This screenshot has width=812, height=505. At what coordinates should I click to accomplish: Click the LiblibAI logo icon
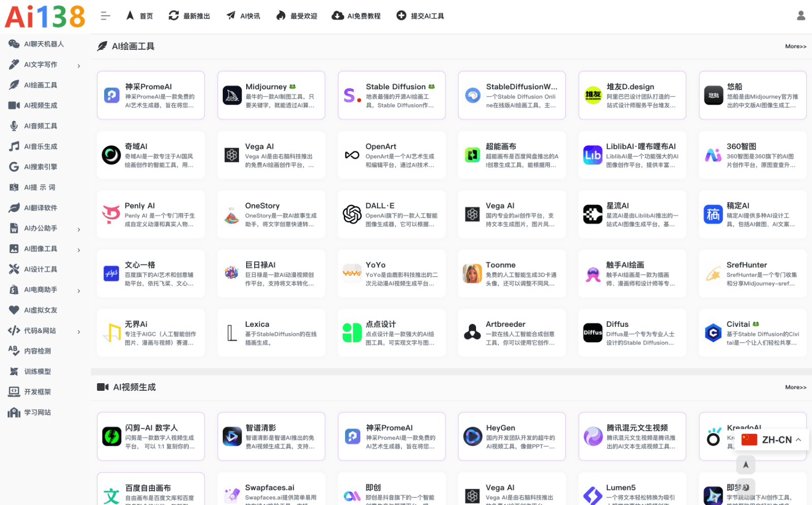tap(593, 155)
